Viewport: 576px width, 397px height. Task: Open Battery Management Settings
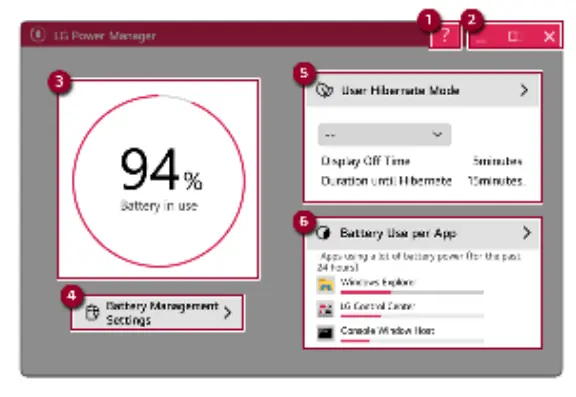click(x=157, y=313)
